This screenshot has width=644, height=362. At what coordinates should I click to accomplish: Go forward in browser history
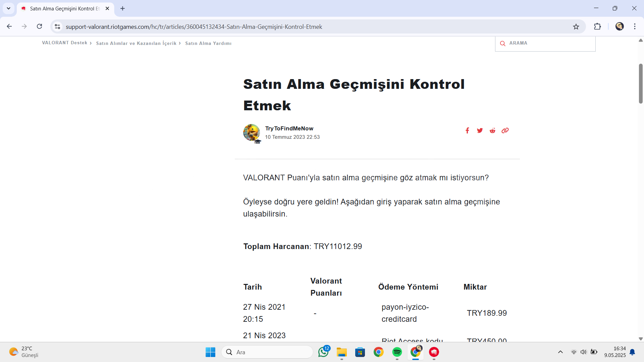point(24,26)
